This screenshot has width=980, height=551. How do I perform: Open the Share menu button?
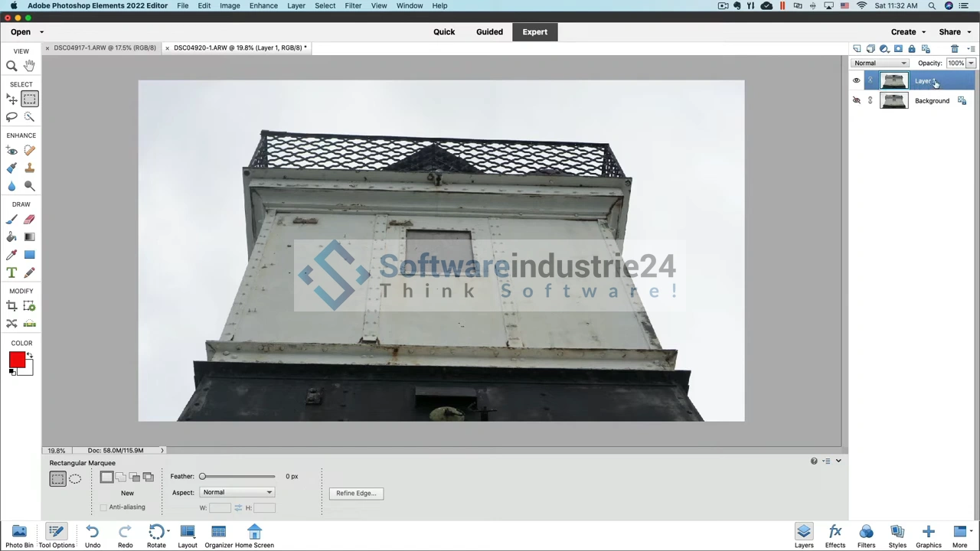point(953,32)
